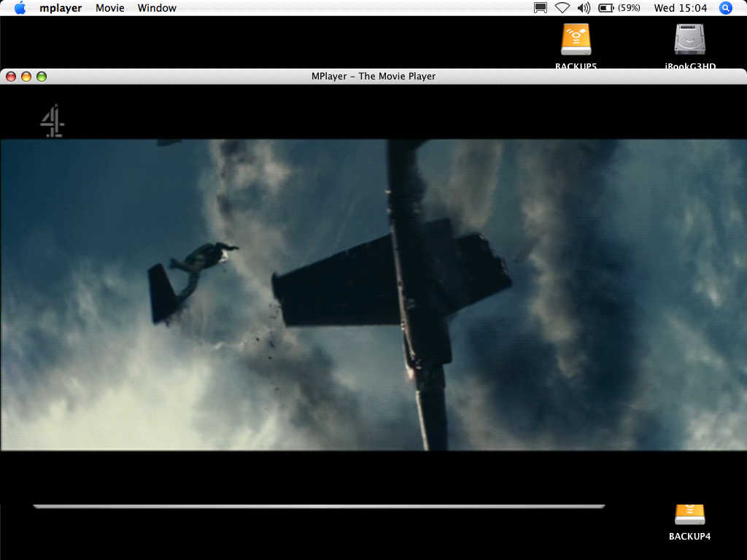Open the Movie menu

coord(110,8)
